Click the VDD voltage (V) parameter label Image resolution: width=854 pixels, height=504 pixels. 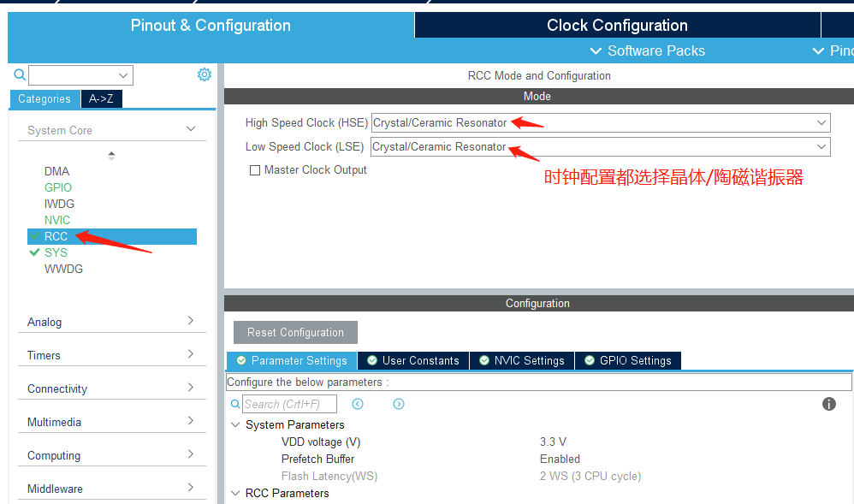[321, 442]
